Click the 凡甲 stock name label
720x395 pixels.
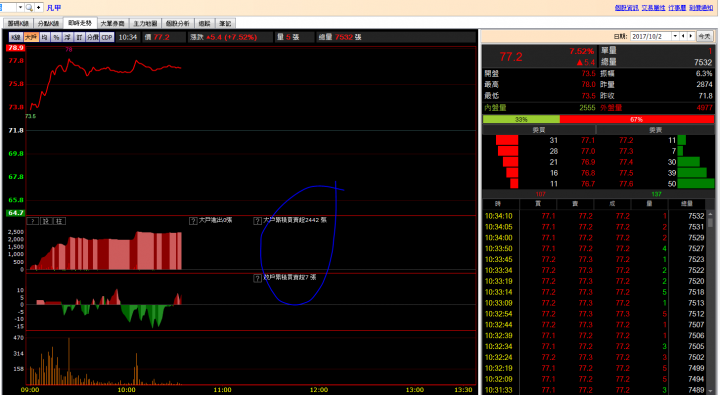tap(54, 8)
